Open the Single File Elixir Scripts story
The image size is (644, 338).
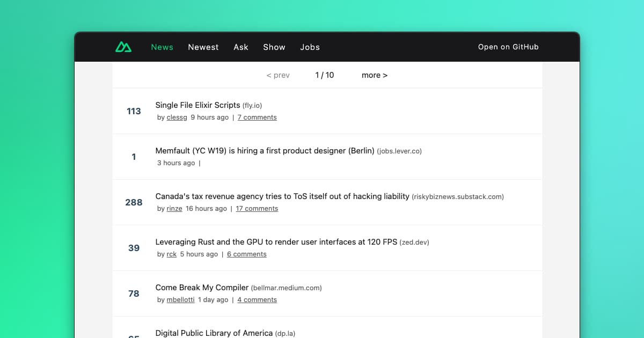point(197,105)
